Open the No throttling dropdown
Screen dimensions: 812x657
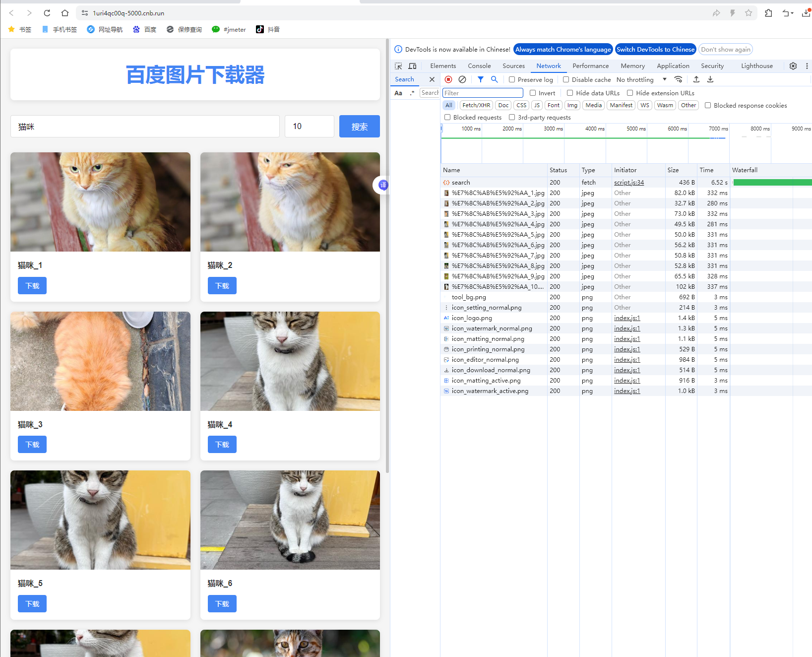tap(641, 79)
